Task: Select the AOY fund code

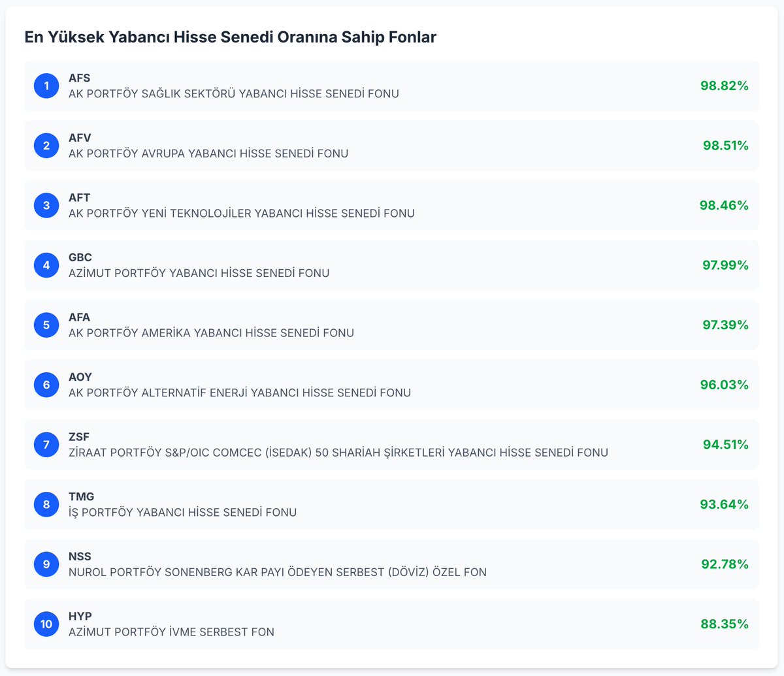Action: click(x=80, y=377)
